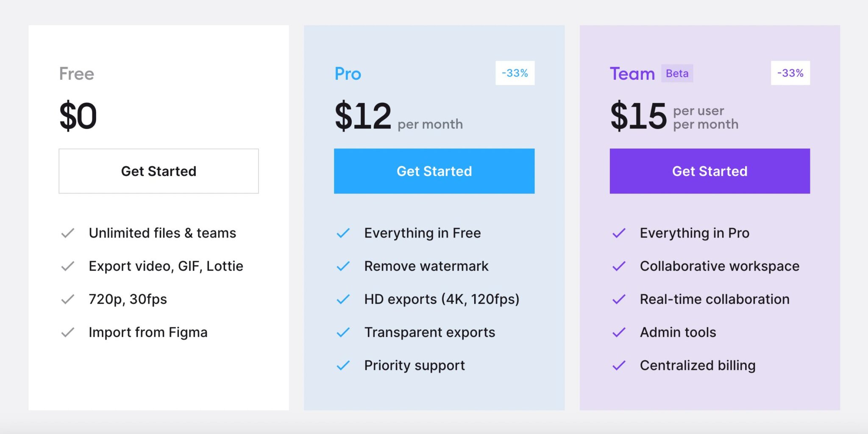Click the checkmark beside Admin tools

point(619,332)
